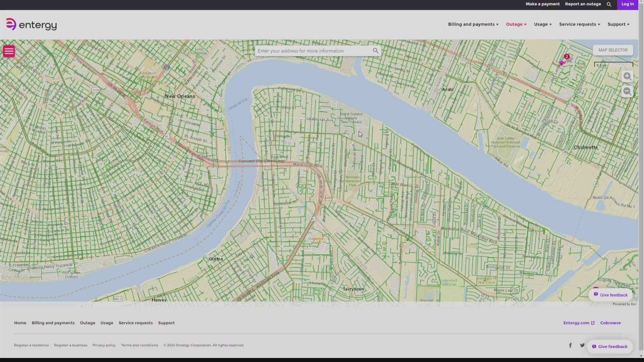
Task: Click the address search input field
Action: (314, 51)
